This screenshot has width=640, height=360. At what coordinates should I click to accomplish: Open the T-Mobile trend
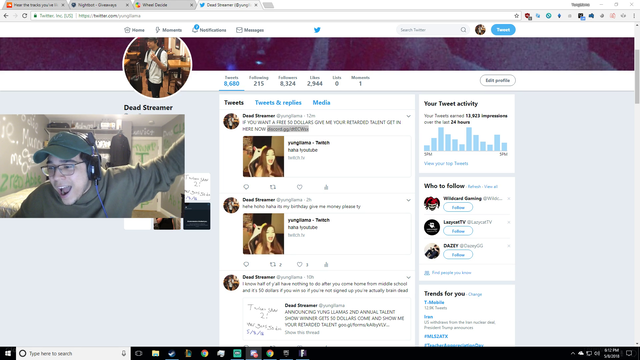pyautogui.click(x=434, y=302)
